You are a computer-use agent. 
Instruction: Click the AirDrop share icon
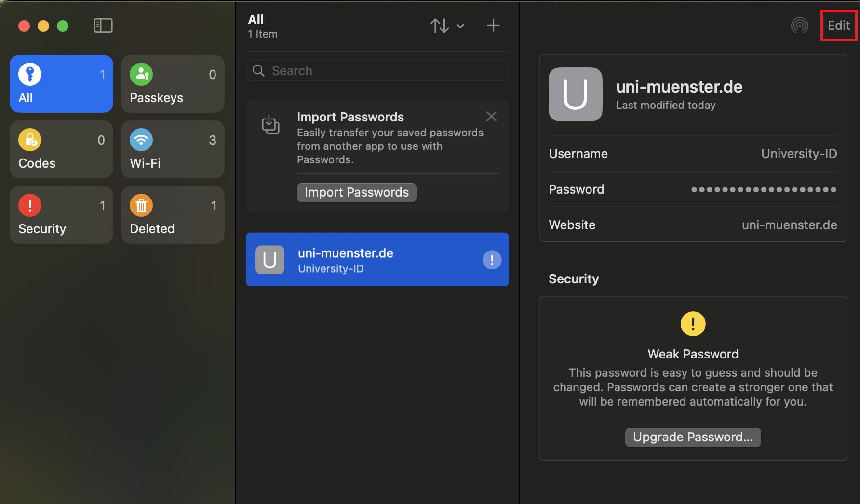pos(799,26)
